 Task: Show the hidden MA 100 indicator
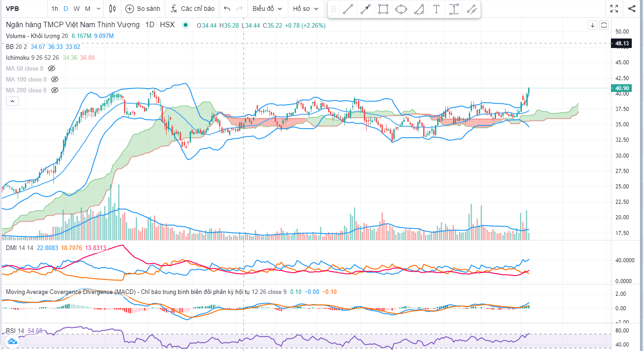55,79
